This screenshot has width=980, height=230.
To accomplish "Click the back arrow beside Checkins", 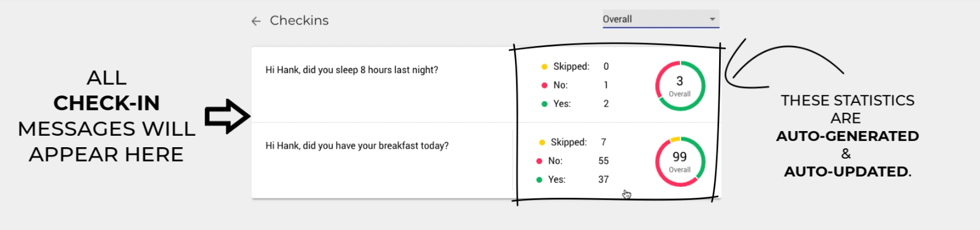I will point(256,21).
